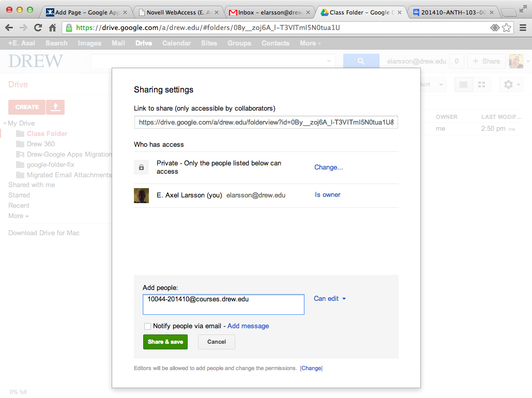The image size is (532, 398).
Task: Switch to the Inbox Gmail tab
Action: pyautogui.click(x=270, y=12)
